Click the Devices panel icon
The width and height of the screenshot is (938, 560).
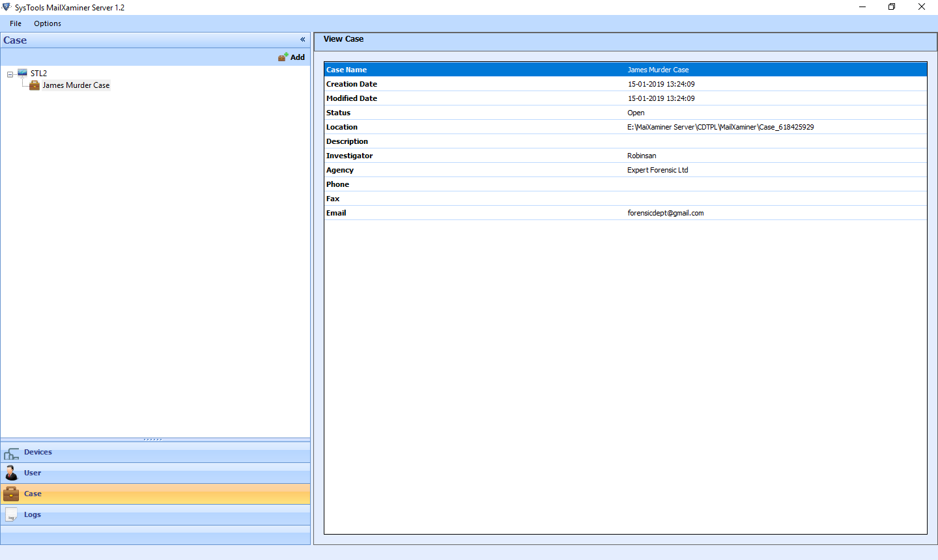pyautogui.click(x=12, y=453)
